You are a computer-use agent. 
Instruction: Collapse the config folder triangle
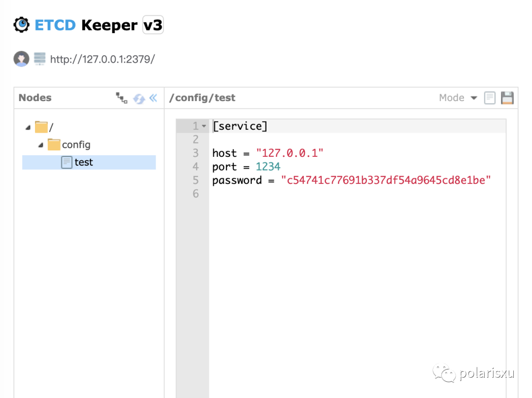coord(41,145)
